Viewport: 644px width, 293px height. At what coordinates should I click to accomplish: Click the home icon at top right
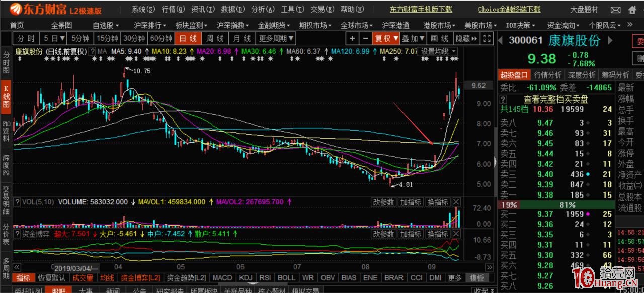pos(632,9)
